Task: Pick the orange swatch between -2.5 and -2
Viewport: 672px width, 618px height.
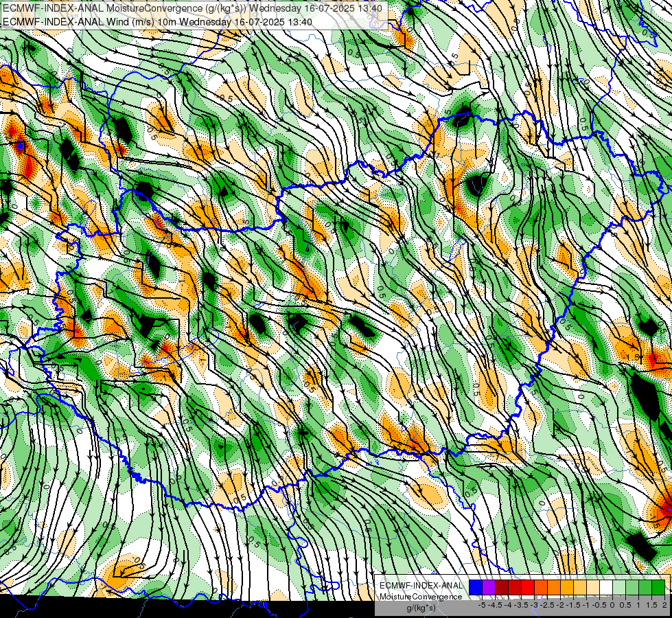Action: tap(554, 588)
